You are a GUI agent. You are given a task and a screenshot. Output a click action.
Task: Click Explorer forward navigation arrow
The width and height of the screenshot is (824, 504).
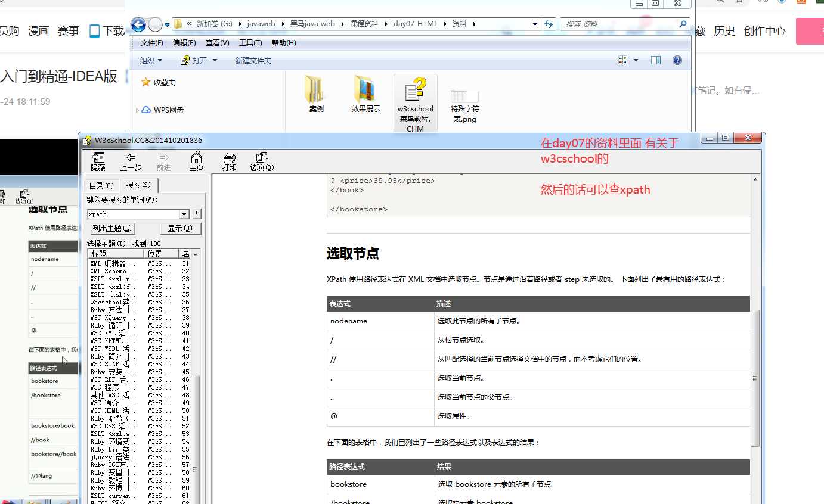click(155, 24)
